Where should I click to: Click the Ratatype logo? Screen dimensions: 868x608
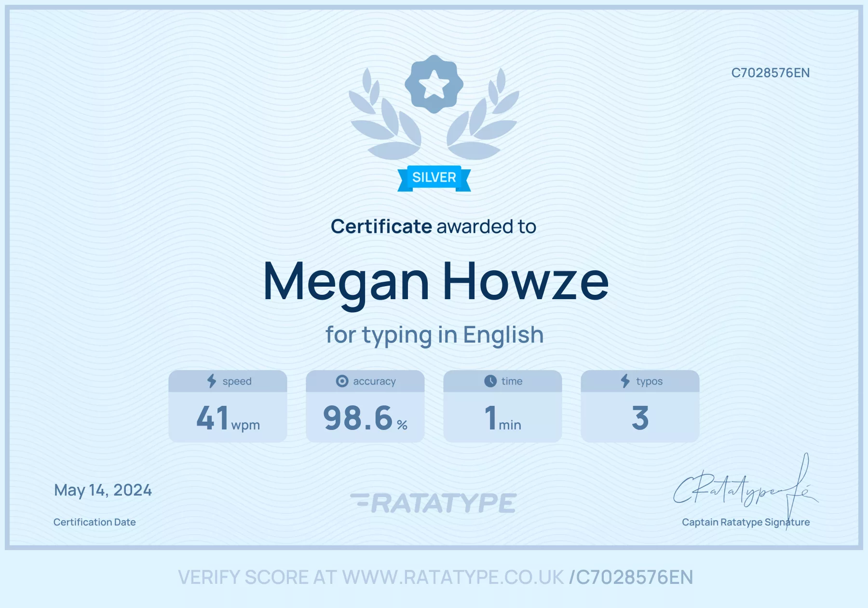[434, 503]
